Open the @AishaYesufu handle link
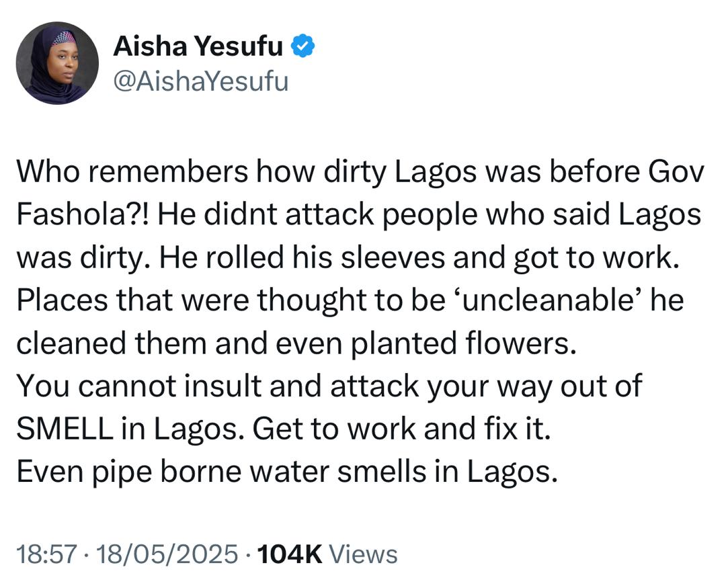This screenshot has width=726, height=588. 200,81
